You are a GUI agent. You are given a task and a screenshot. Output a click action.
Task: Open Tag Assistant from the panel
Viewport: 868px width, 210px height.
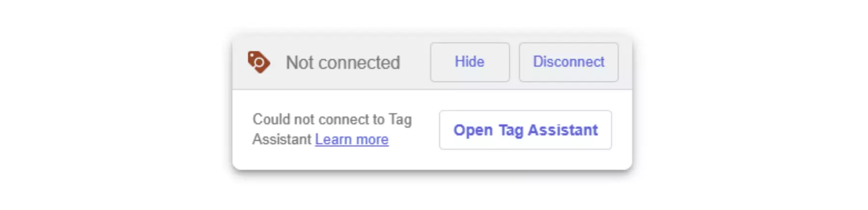click(x=525, y=130)
